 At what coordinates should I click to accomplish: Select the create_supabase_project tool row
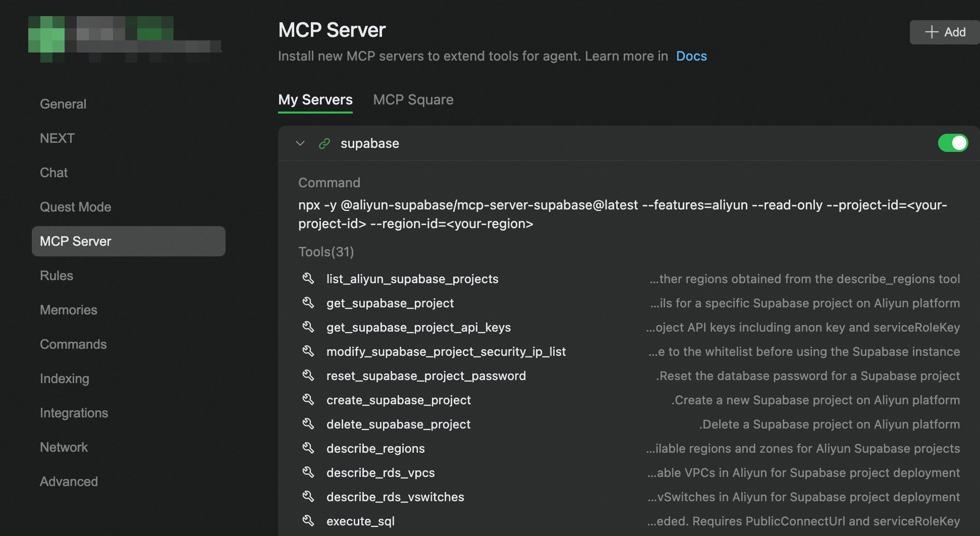399,400
